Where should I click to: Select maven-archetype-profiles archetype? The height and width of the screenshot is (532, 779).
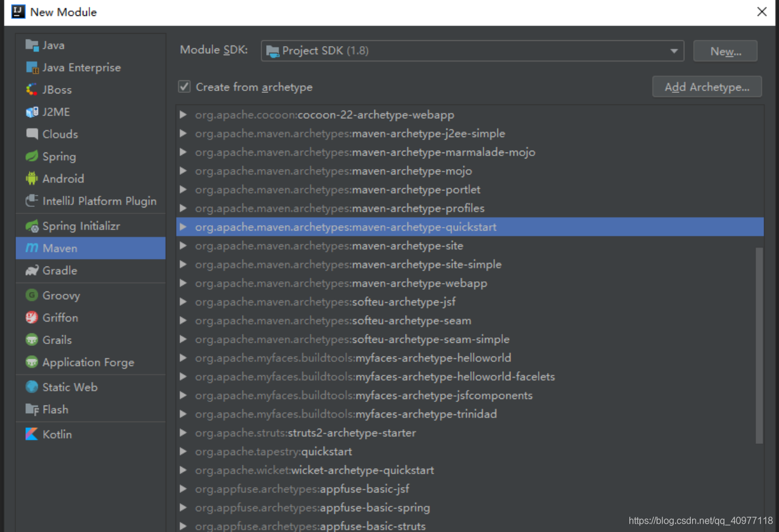coord(470,208)
